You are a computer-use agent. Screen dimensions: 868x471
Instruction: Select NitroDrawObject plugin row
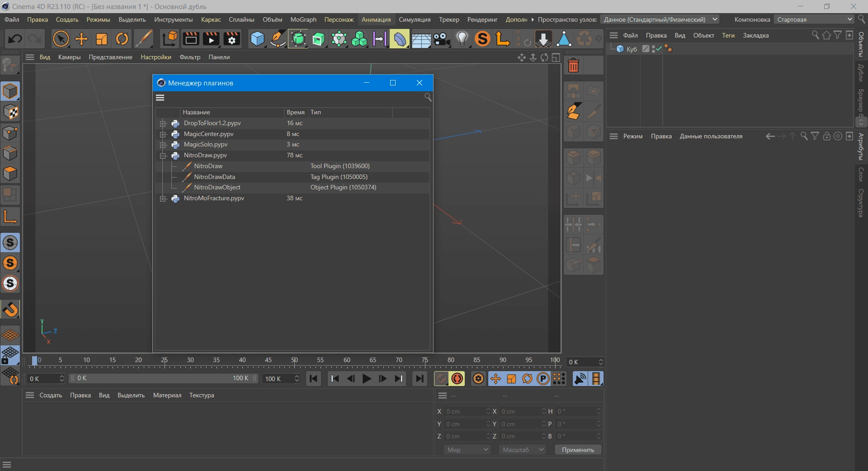tap(292, 188)
